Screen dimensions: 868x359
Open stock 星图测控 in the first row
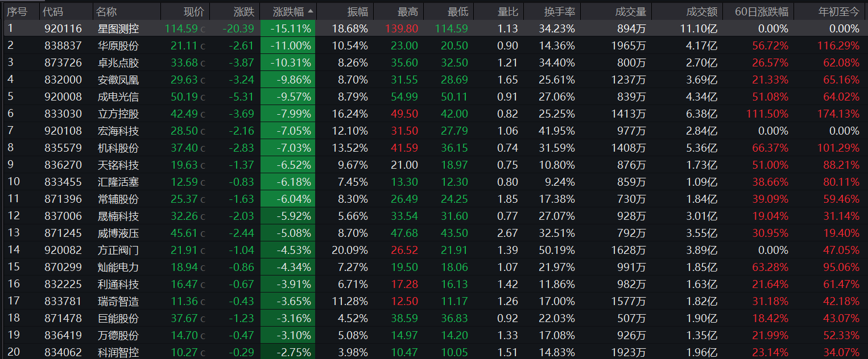[118, 28]
